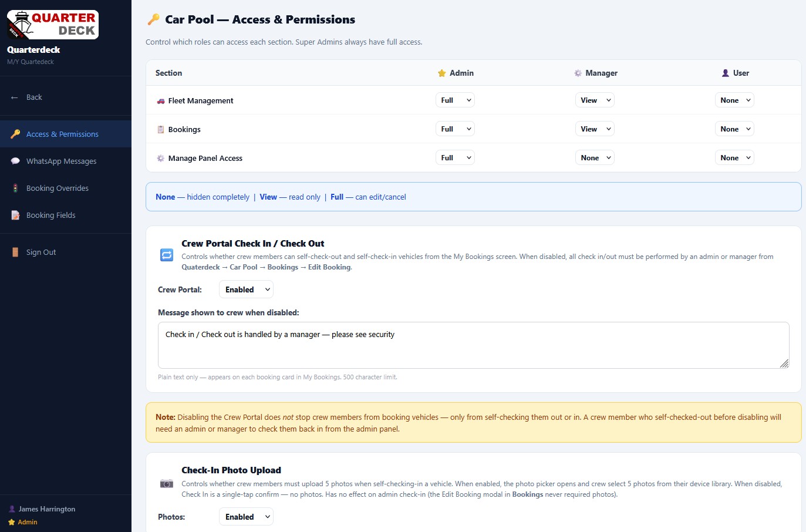The width and height of the screenshot is (806, 532).
Task: Click the blue sync icon for Crew Portal
Action: 167,255
